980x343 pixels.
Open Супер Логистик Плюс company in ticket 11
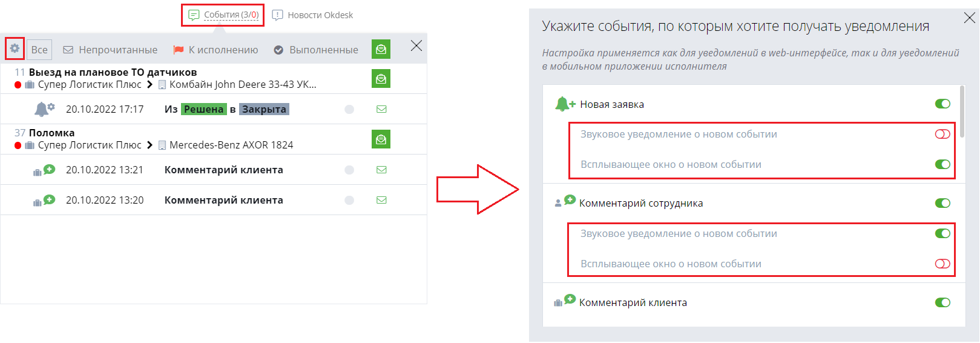click(90, 84)
